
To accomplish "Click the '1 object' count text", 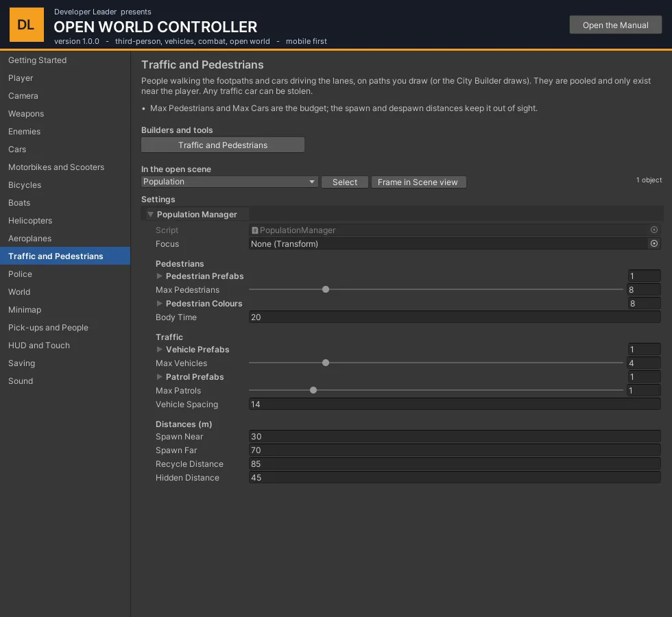I will point(649,180).
